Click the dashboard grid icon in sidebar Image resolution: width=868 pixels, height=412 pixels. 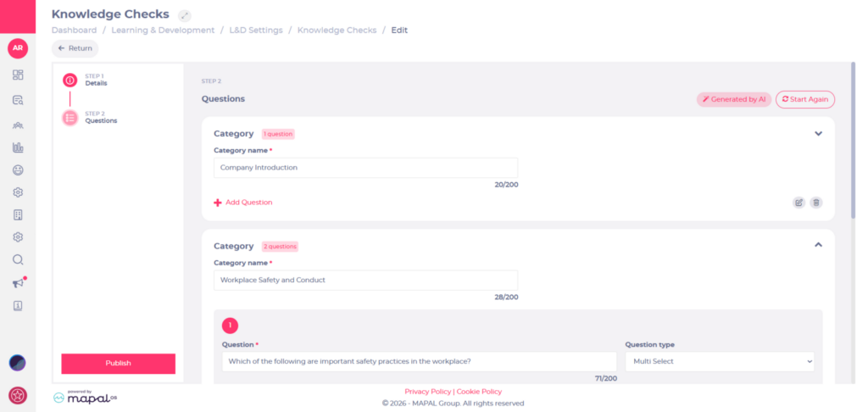coord(18,75)
